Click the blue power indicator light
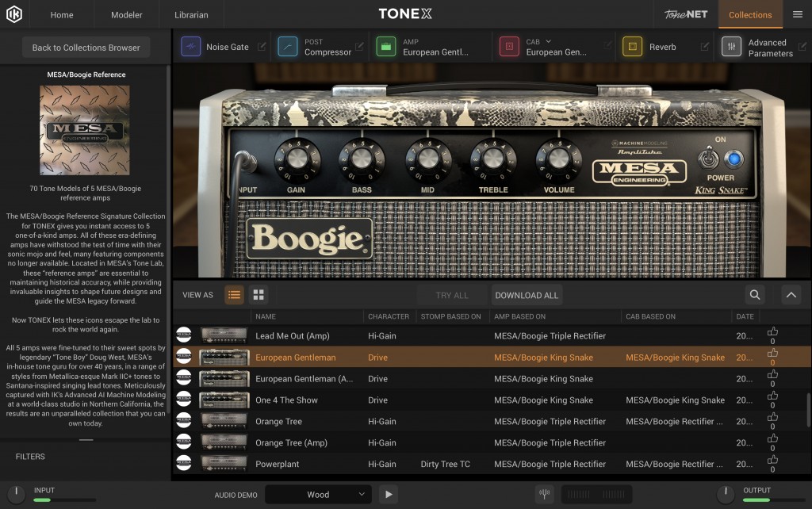 (x=733, y=159)
